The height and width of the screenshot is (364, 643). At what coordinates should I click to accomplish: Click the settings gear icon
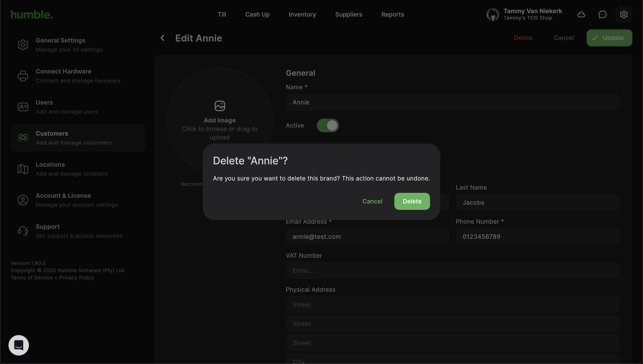623,14
